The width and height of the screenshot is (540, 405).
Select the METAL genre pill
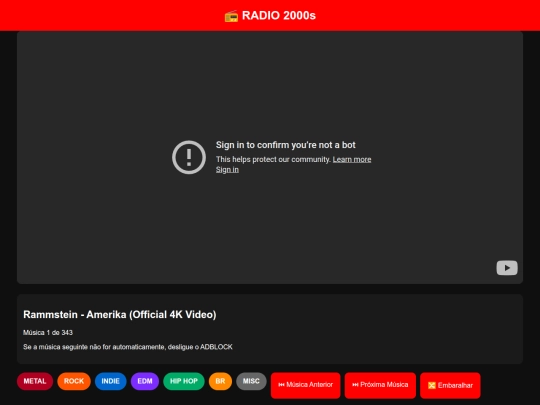coord(35,381)
